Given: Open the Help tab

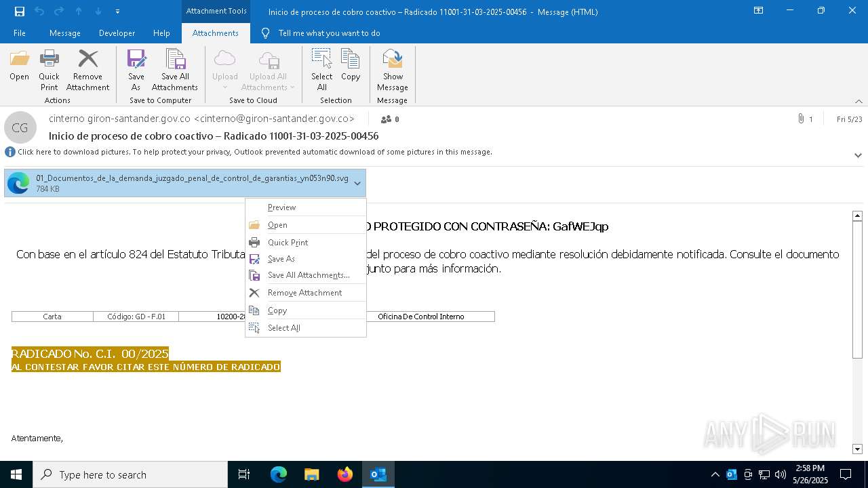Looking at the screenshot, I should coord(161,33).
